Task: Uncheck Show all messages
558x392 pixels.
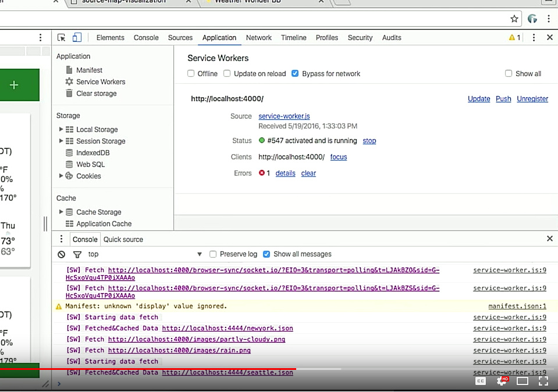Action: [x=266, y=254]
